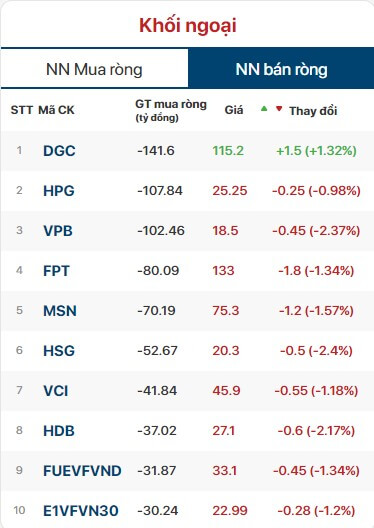Click the VPB ticker symbol

[x=58, y=231]
